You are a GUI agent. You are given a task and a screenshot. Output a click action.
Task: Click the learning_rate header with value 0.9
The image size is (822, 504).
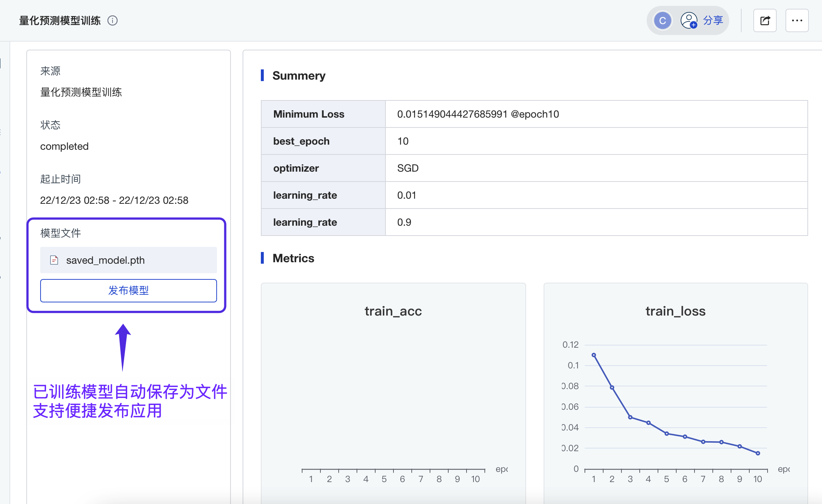(323, 222)
